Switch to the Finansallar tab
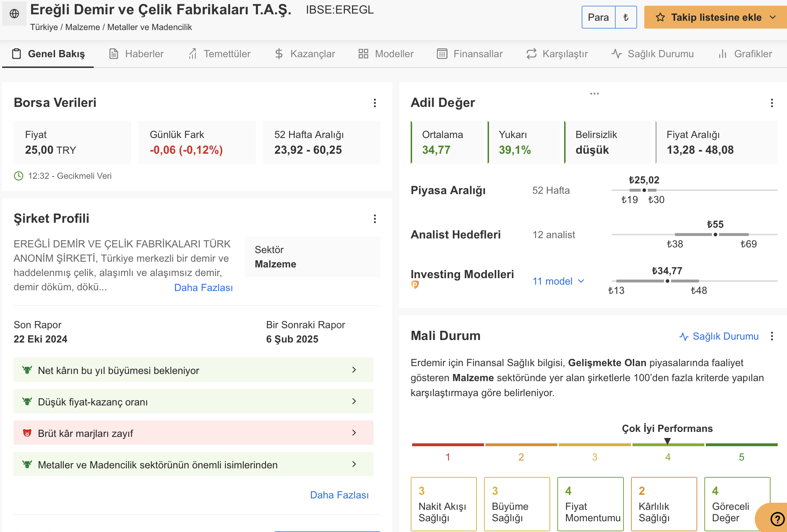 pyautogui.click(x=470, y=54)
